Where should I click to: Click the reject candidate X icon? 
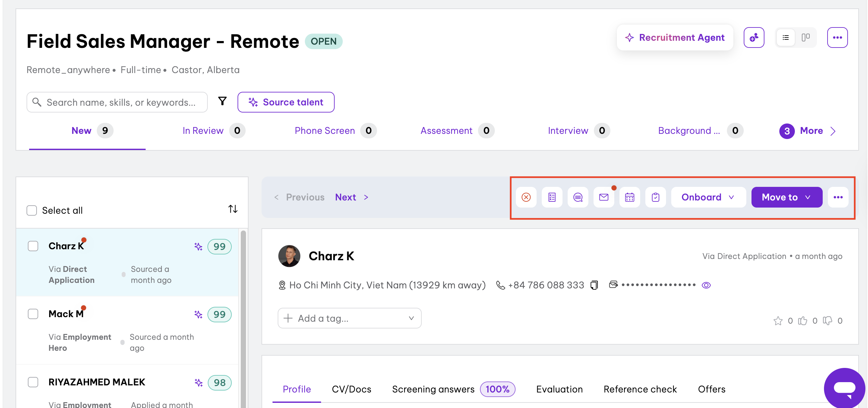click(x=526, y=197)
